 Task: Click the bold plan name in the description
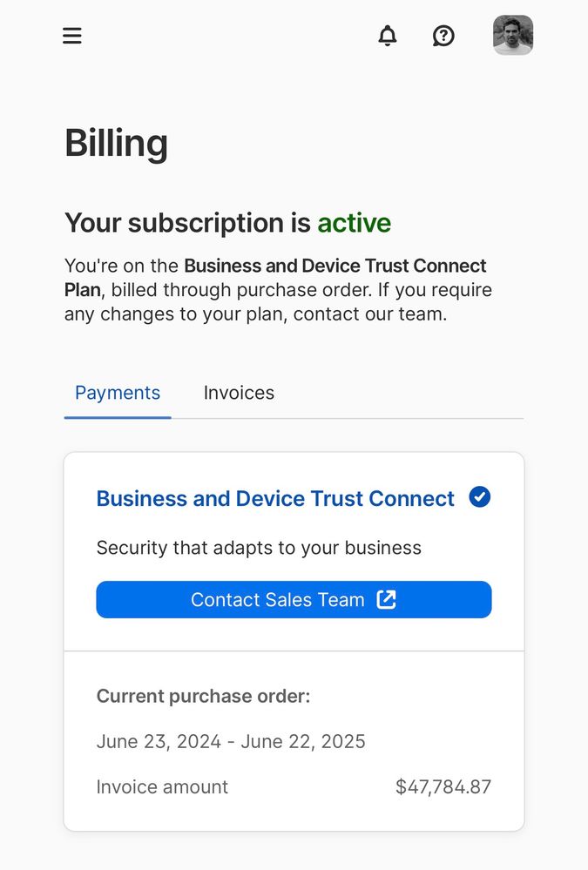[335, 266]
